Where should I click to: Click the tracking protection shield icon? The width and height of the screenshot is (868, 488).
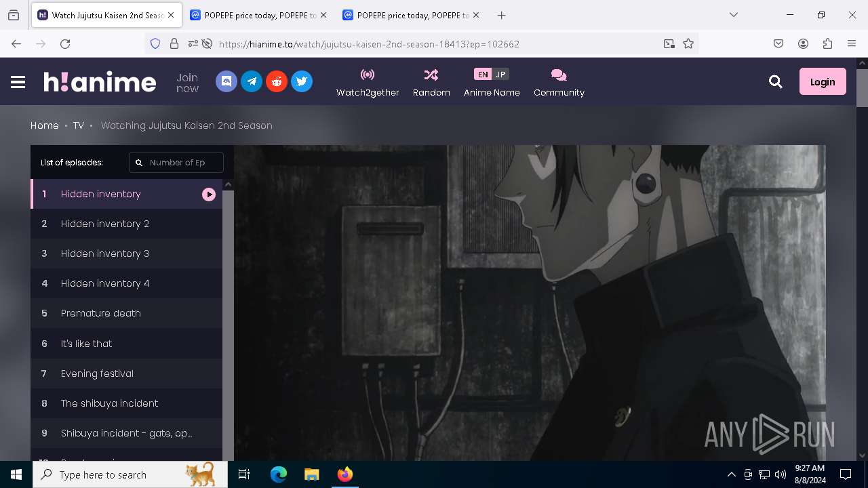click(x=155, y=43)
